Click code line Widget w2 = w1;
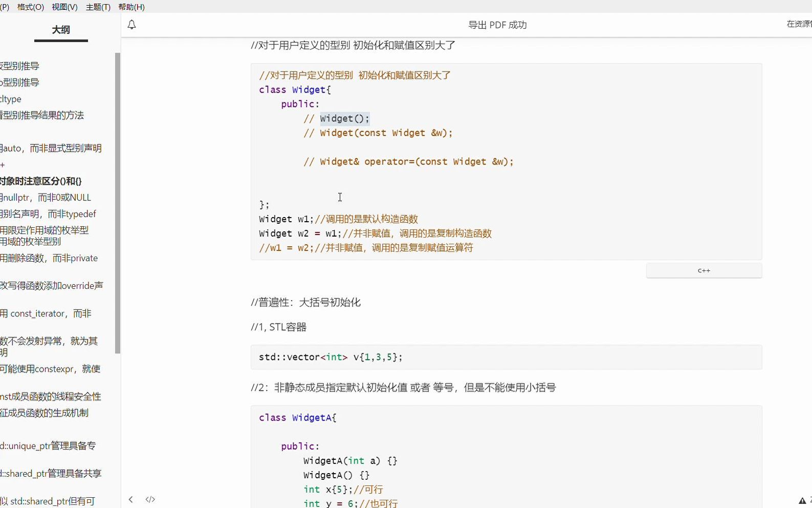Image resolution: width=812 pixels, height=508 pixels. 376,233
